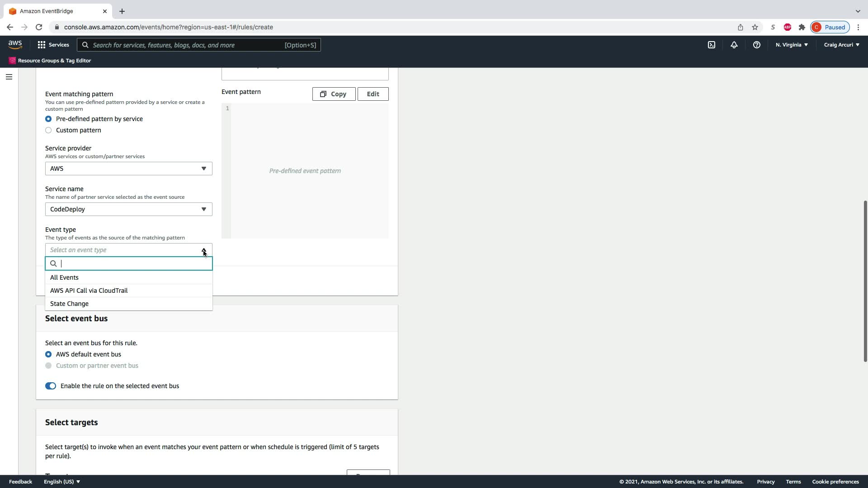Click the Copy event pattern button
The height and width of the screenshot is (488, 868).
click(x=334, y=94)
